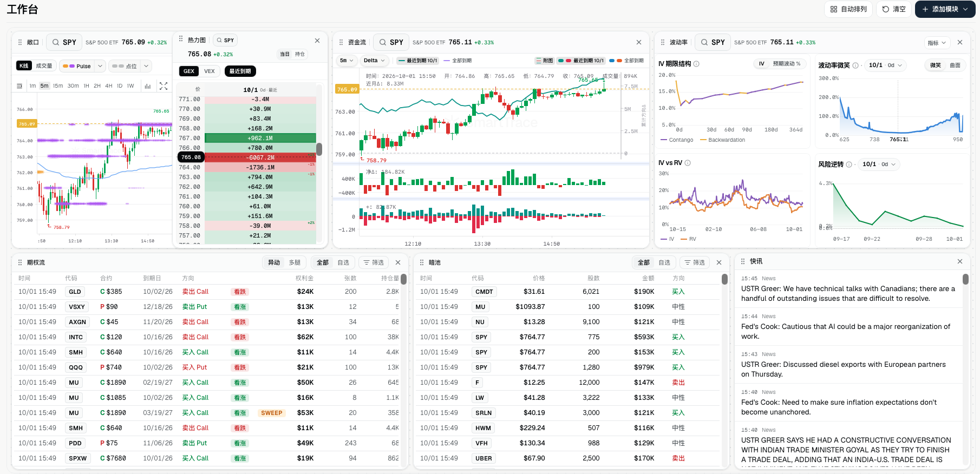Click the fullscreen expand icon in 敞口 panel
980x474 pixels.
164,86
